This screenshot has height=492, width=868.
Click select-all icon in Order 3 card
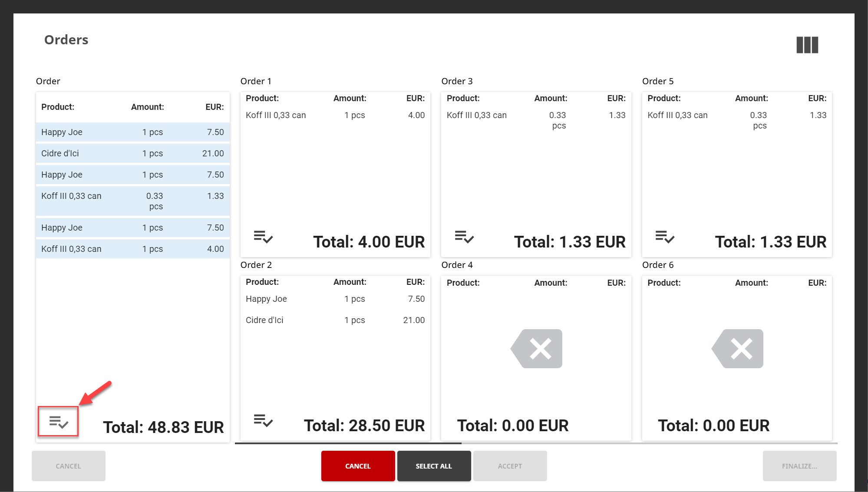(x=464, y=237)
